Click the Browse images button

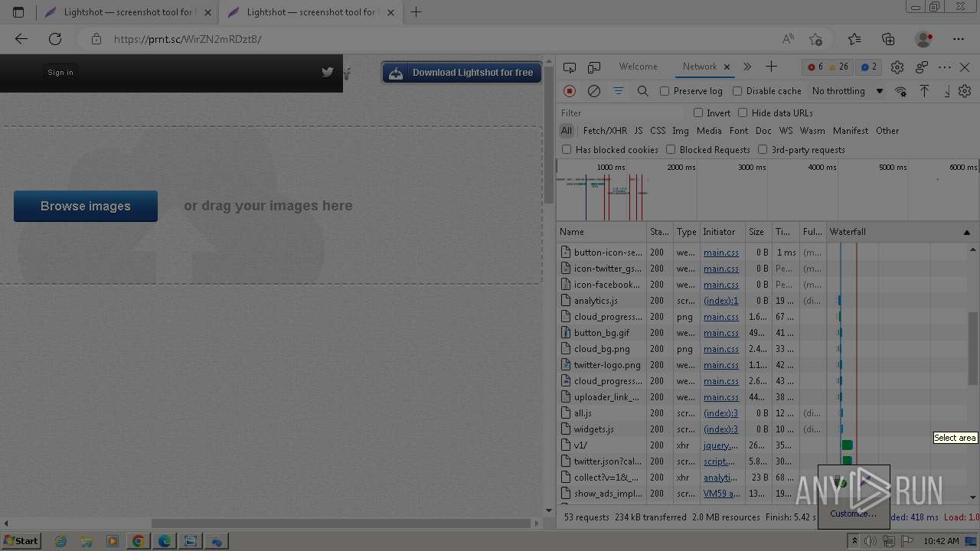pos(86,206)
